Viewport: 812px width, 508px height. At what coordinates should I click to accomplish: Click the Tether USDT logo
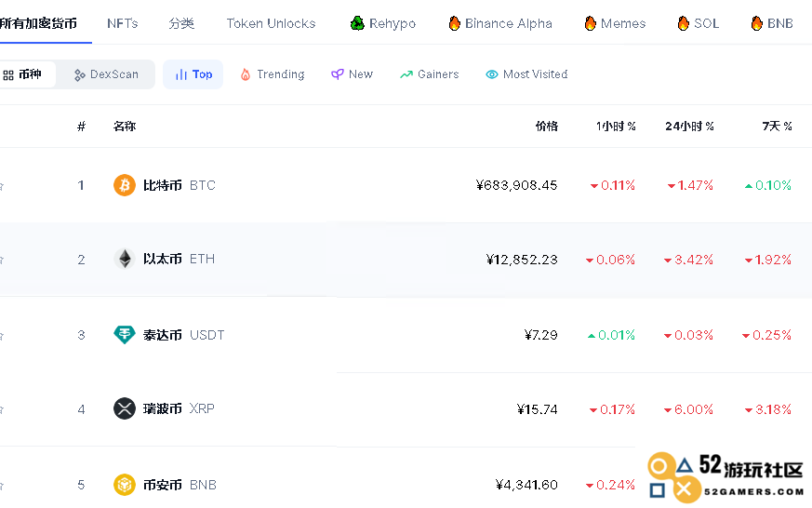tap(124, 335)
